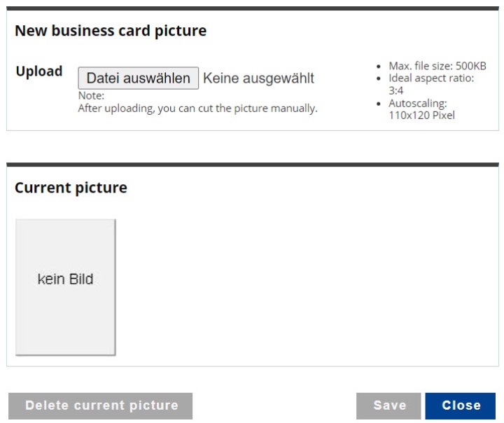The height and width of the screenshot is (423, 504).
Task: Click the Current picture heading
Action: tap(71, 188)
